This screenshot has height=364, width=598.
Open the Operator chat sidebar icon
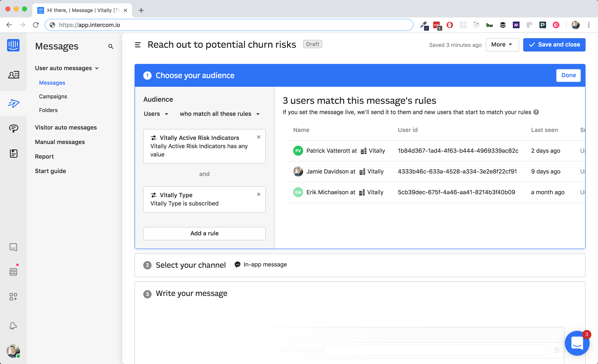13,247
